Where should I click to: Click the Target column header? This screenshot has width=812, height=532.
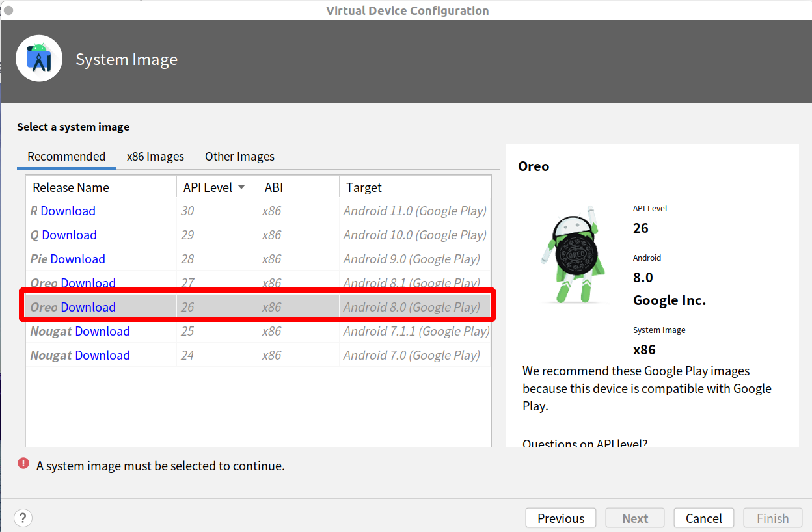click(x=415, y=187)
